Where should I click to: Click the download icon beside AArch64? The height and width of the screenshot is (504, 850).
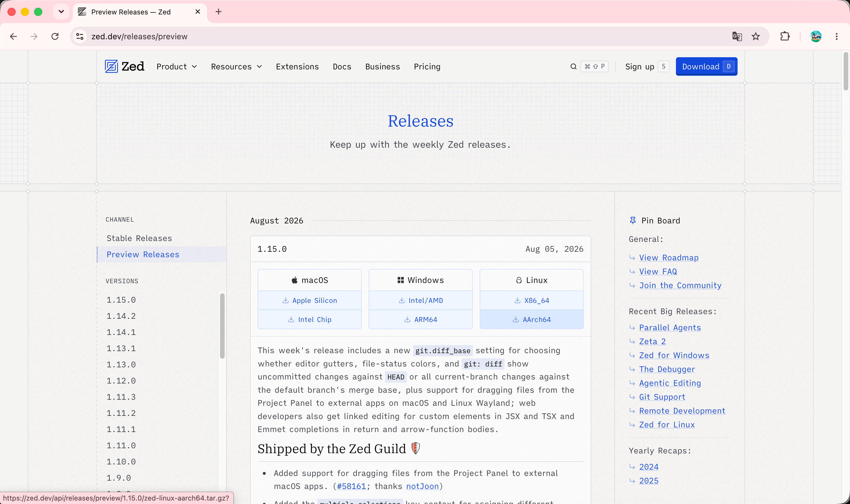point(516,319)
